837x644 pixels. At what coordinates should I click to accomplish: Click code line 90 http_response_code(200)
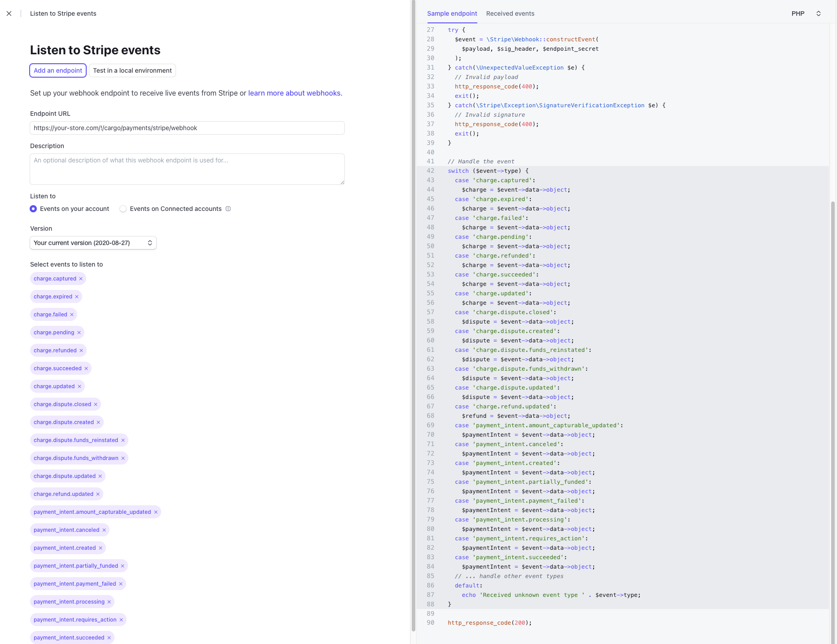(x=489, y=623)
